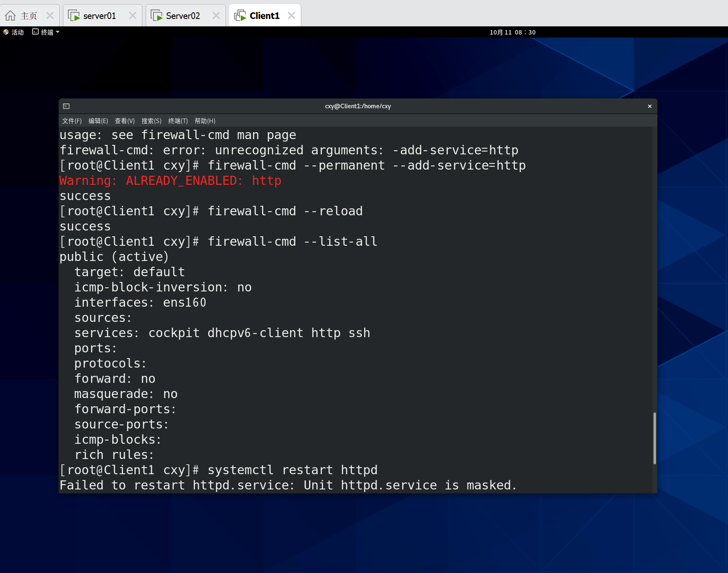728x573 pixels.
Task: Click the 'firewall-cmd --reload' command line
Action: click(x=211, y=211)
